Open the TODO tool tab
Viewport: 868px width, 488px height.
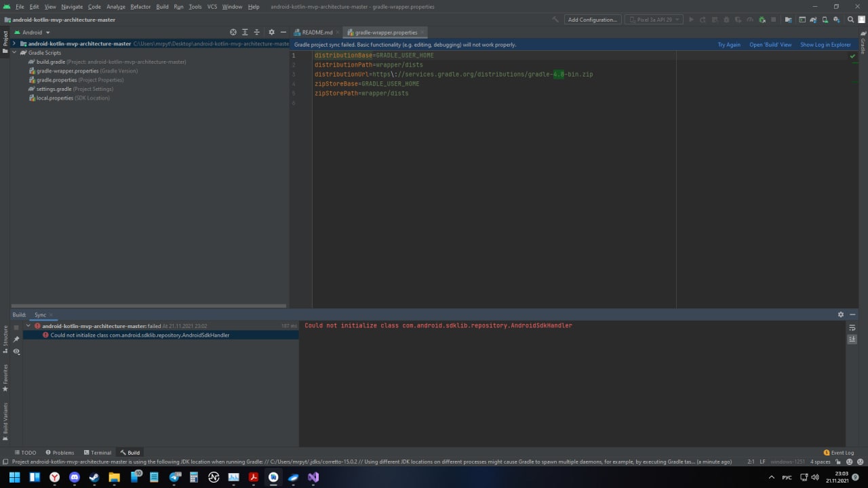(25, 452)
